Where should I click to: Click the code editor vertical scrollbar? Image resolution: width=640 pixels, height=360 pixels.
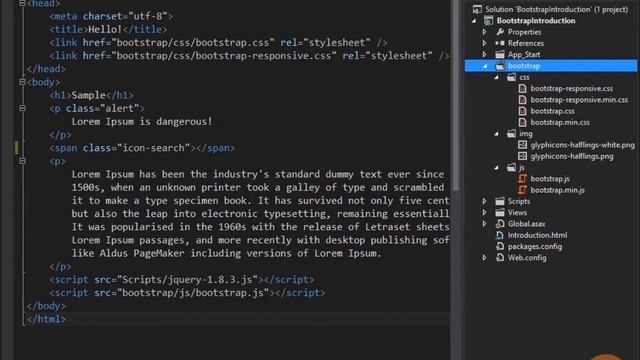456,96
